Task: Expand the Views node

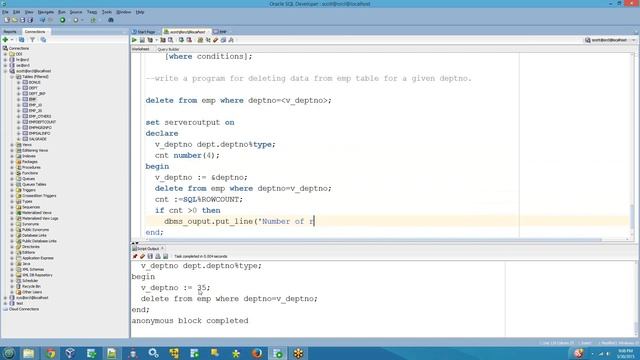Action: tap(12, 144)
